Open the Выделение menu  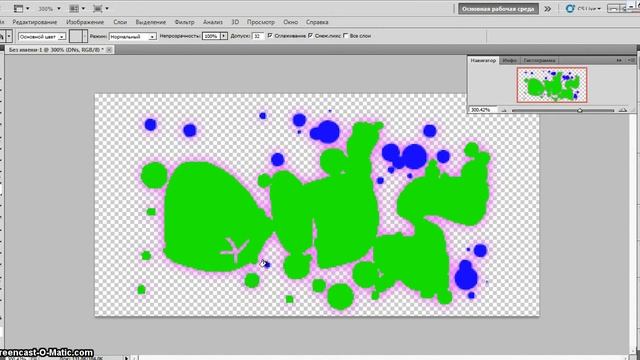click(x=151, y=22)
